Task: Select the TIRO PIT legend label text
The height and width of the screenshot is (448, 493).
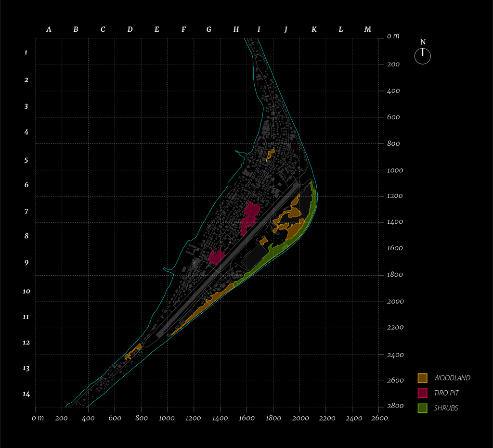Action: click(x=446, y=393)
